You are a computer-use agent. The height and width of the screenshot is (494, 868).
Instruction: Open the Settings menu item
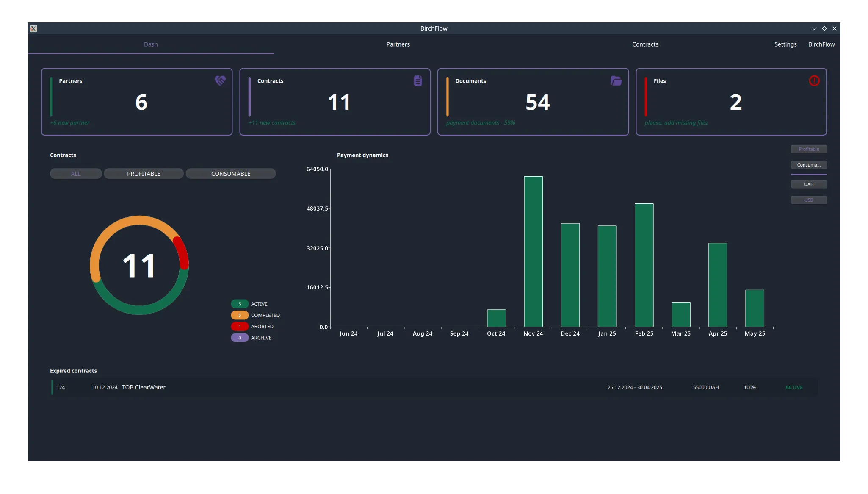point(785,44)
